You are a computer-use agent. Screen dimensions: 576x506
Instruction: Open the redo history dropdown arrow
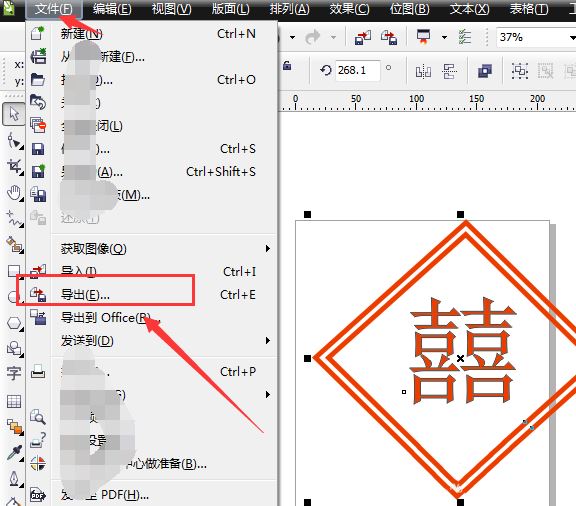[333, 37]
